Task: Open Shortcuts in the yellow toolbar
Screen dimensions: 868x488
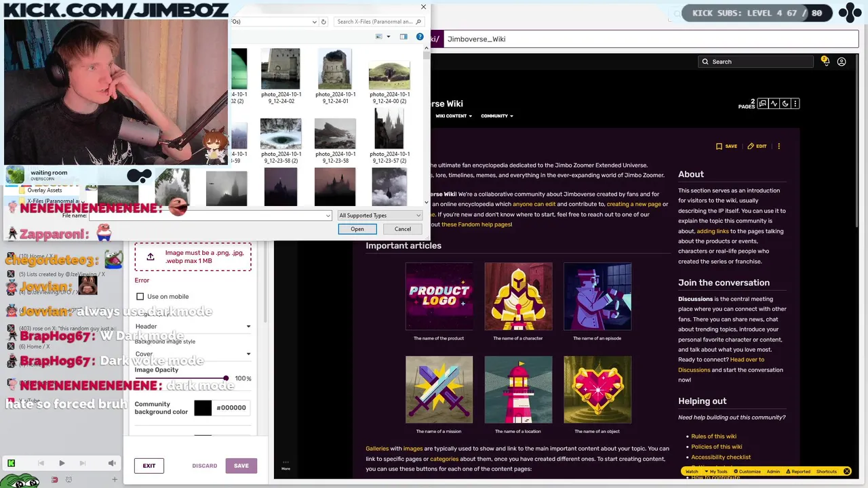Action: 827,471
